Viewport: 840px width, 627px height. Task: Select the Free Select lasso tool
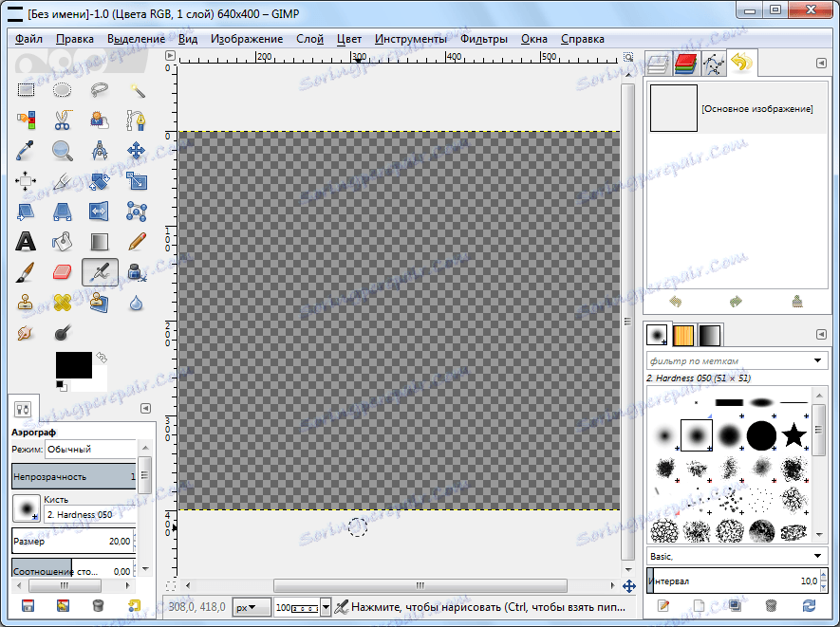[100, 90]
